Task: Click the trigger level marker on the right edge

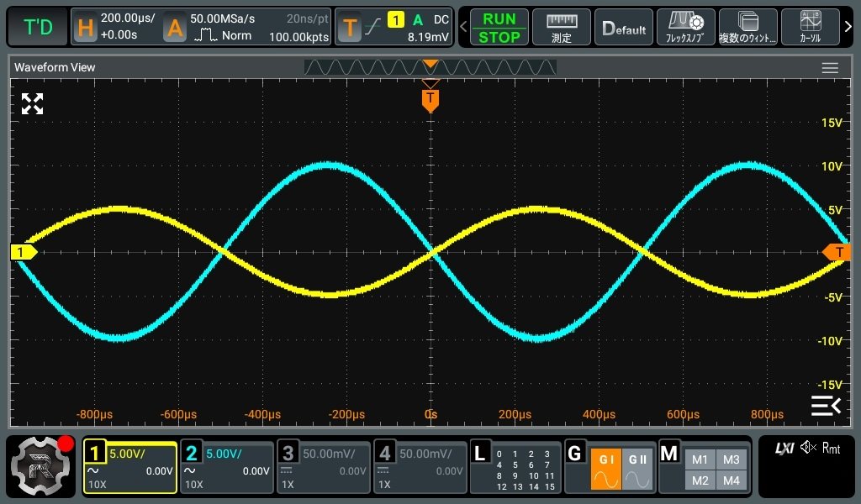Action: click(837, 252)
